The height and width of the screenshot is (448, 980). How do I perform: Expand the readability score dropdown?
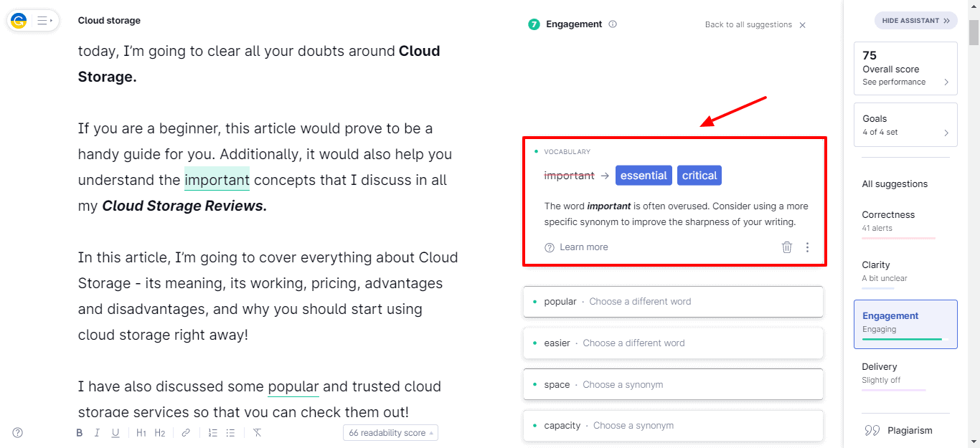(x=390, y=433)
